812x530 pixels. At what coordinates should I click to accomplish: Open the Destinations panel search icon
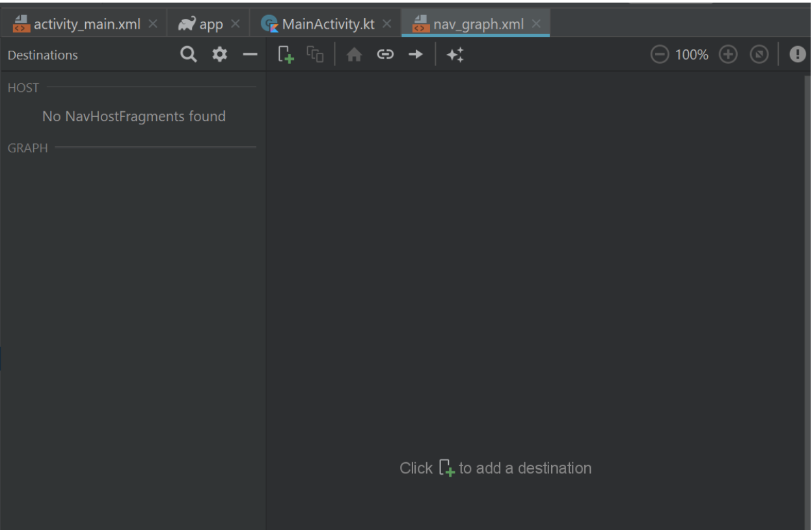point(188,54)
